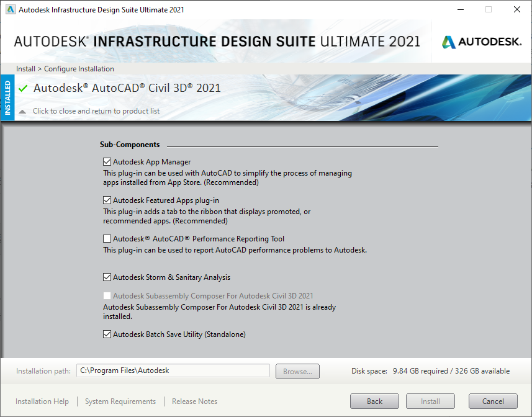Uncheck Autodesk App Manager checkbox
Image resolution: width=532 pixels, height=417 pixels.
(x=107, y=162)
